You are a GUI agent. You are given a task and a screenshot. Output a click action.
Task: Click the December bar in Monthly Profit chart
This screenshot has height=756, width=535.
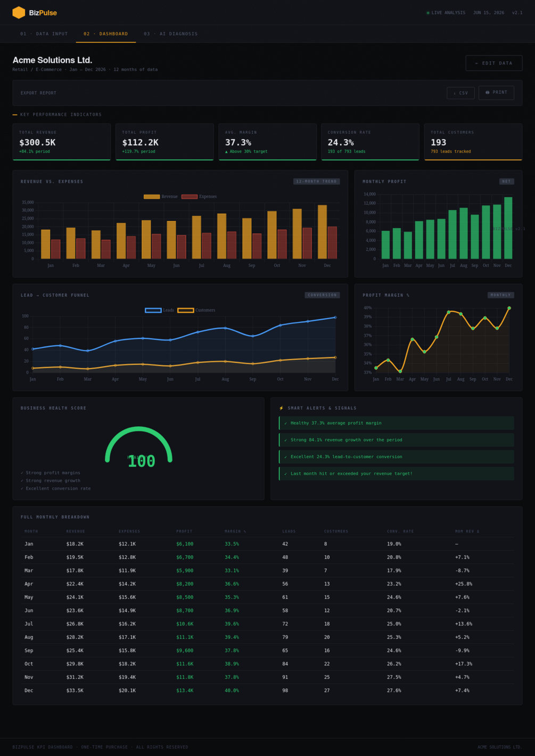click(x=508, y=228)
